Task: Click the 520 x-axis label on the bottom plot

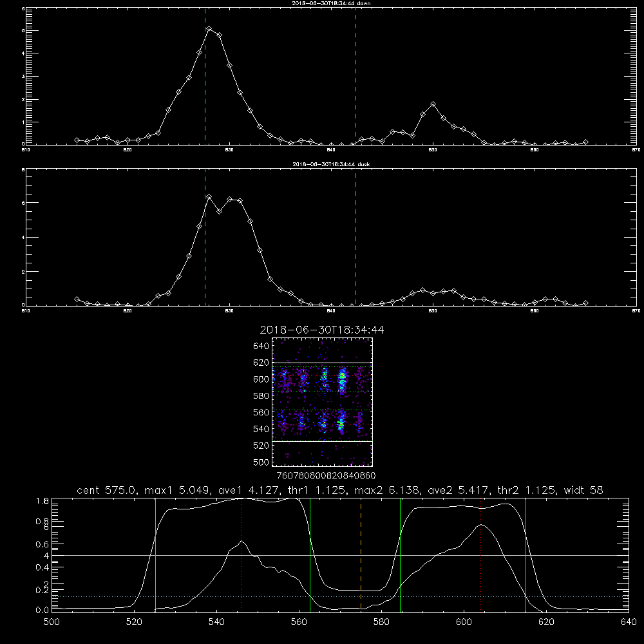Action: 134,622
